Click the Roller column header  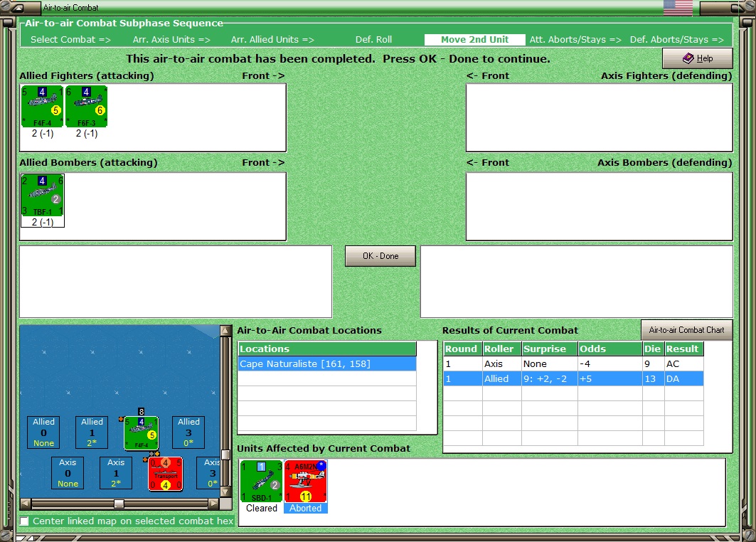click(502, 349)
